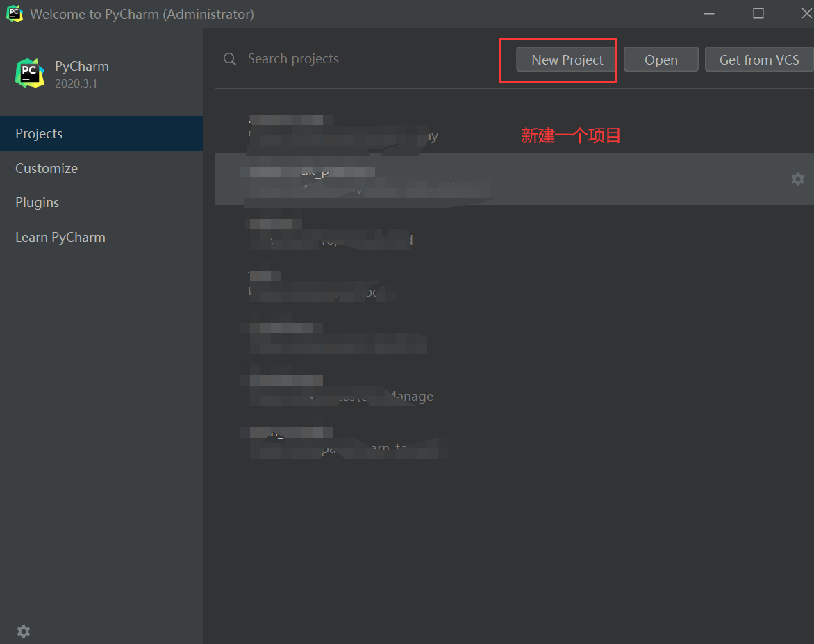The width and height of the screenshot is (814, 644).
Task: Click the New Project button
Action: [x=567, y=60]
